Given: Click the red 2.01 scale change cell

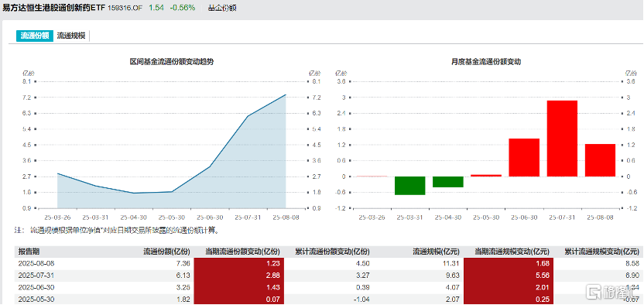Looking at the screenshot, I should 509,286.
